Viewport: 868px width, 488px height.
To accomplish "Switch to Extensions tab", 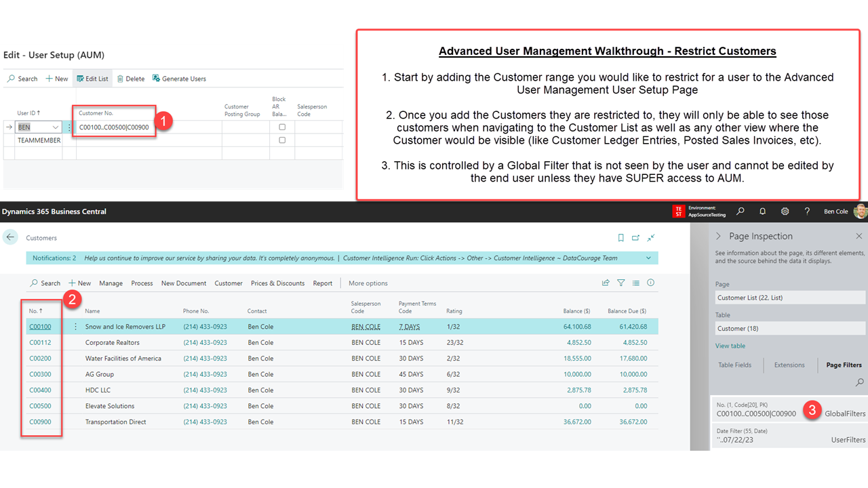I will [x=789, y=365].
